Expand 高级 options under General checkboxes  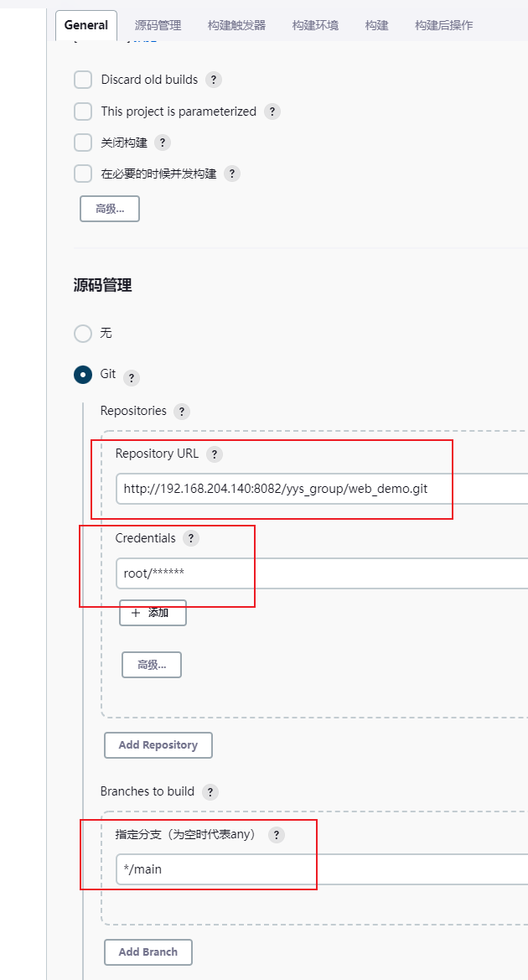[x=110, y=209]
